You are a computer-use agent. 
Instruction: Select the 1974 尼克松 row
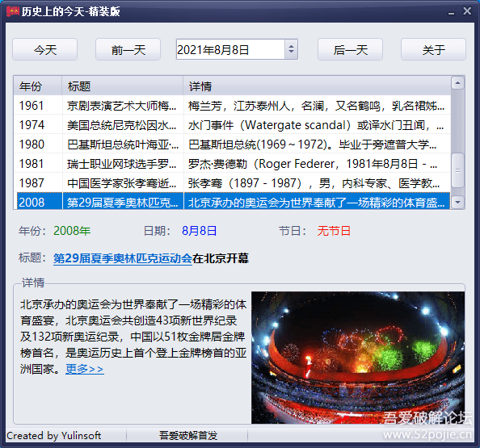point(232,125)
